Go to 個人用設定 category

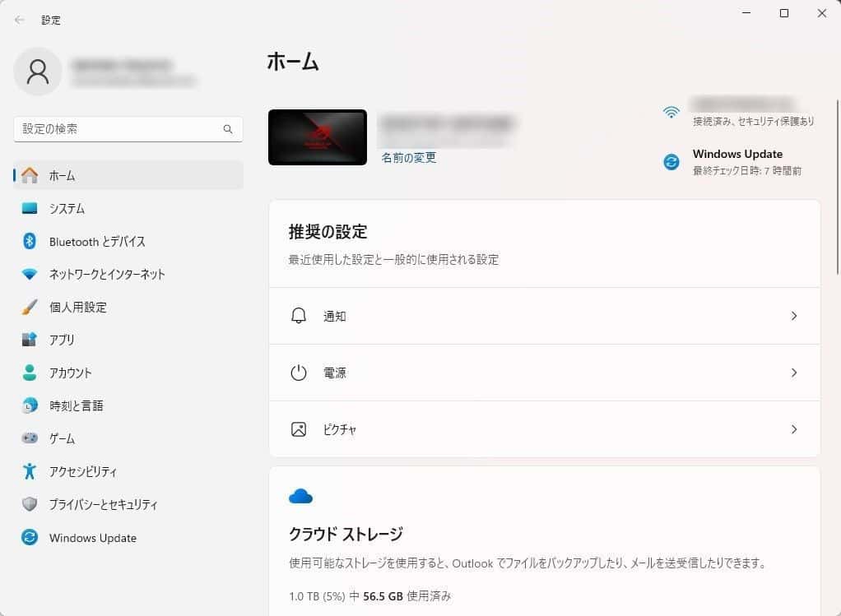tap(128, 307)
